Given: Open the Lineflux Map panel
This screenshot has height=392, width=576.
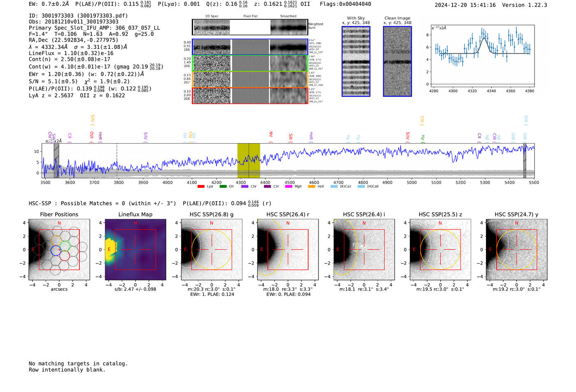Looking at the screenshot, I should click(135, 250).
